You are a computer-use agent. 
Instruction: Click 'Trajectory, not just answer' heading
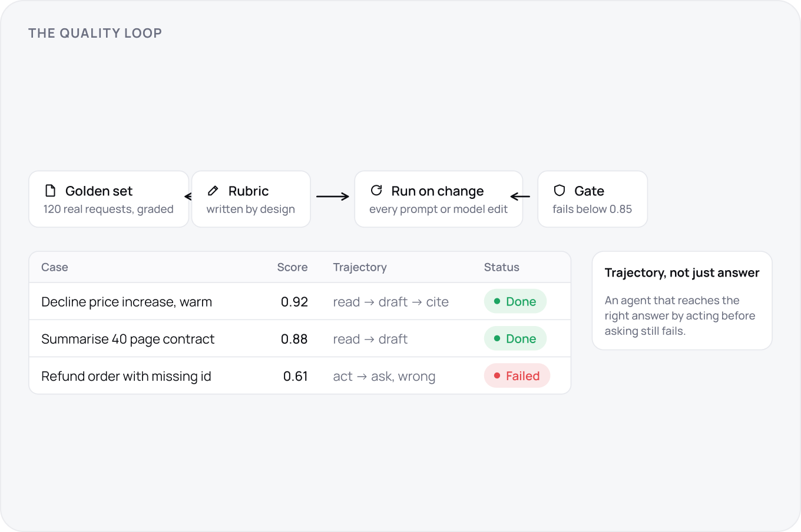(682, 272)
